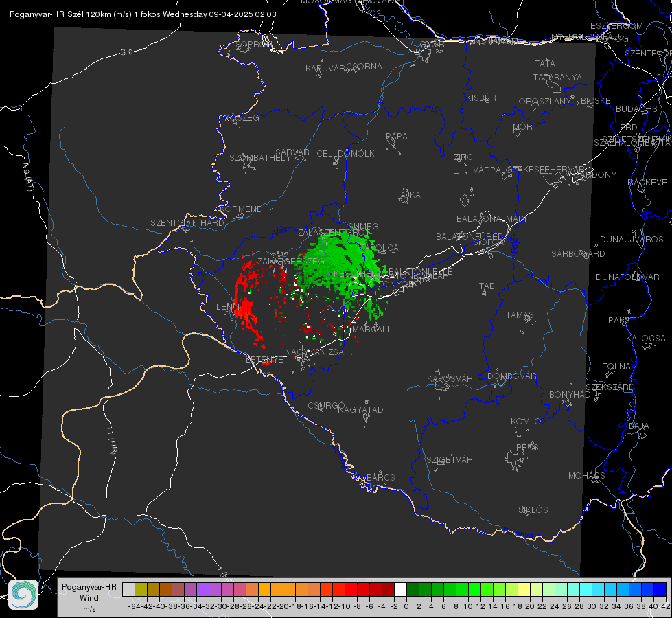Viewport: 672px width, 618px height.
Task: Click the CSURGO town label
Action: click(x=326, y=406)
